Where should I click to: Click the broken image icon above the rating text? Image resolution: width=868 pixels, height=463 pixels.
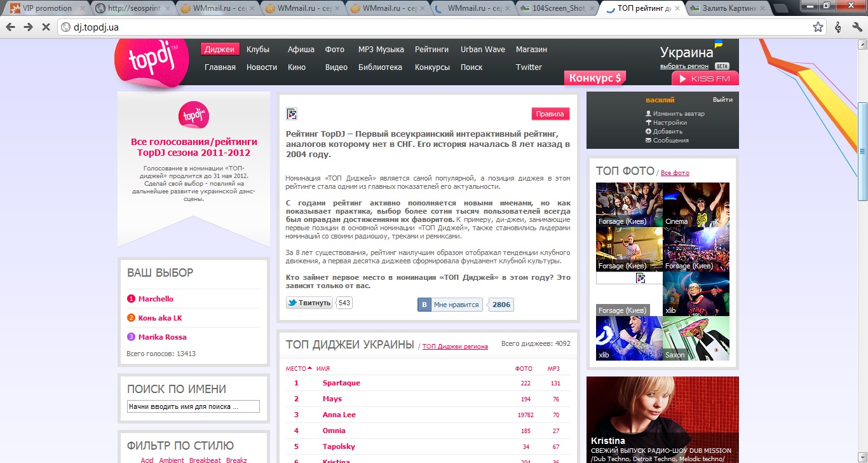coord(292,114)
